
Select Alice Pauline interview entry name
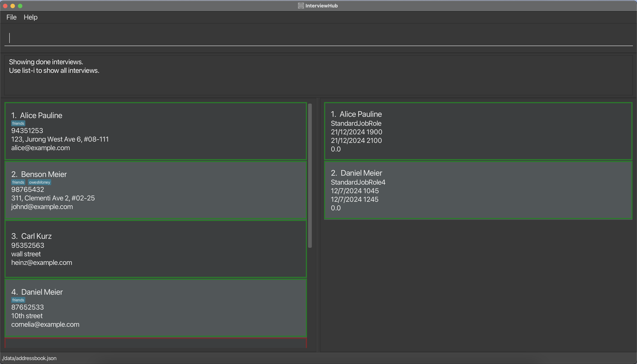click(360, 114)
